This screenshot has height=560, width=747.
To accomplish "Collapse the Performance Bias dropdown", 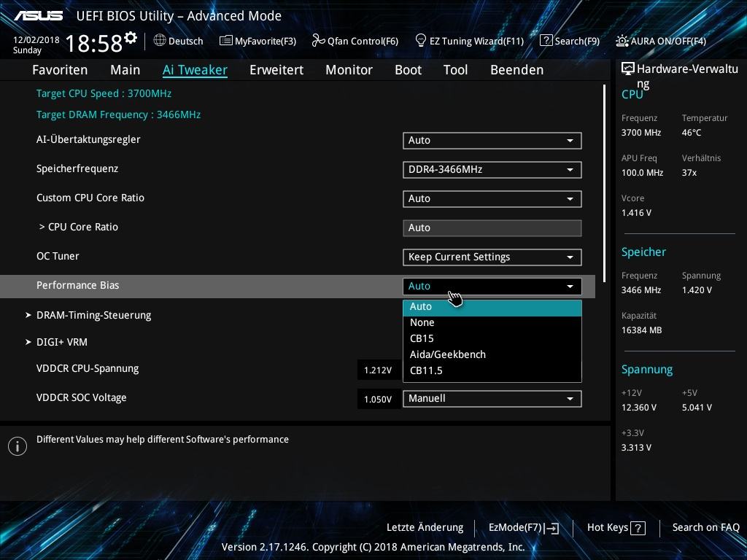I will (492, 286).
